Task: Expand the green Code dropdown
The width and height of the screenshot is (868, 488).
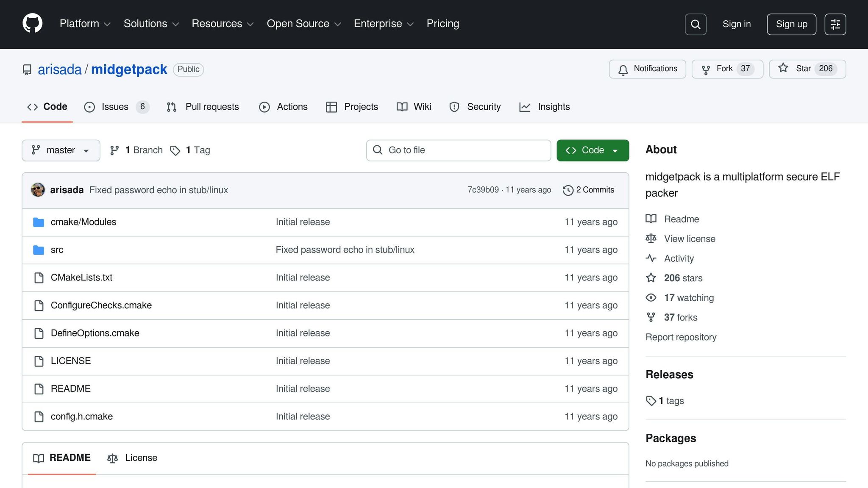Action: 592,150
